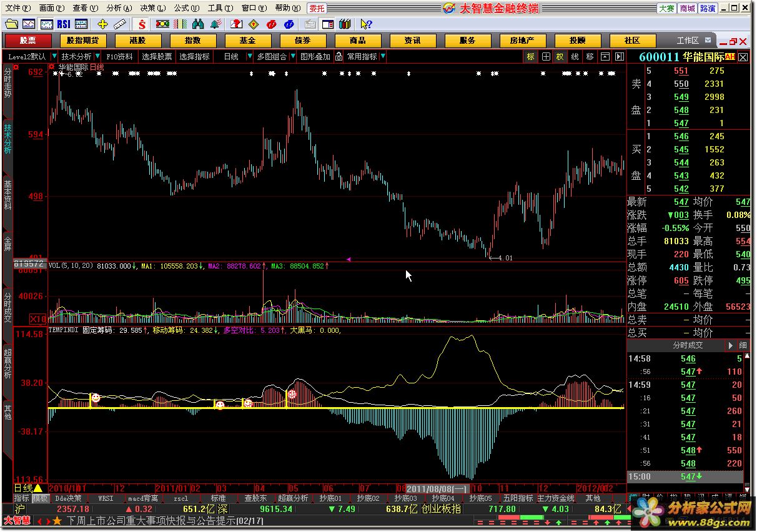Click the 2011/08/08 date marker on timeline
This screenshot has height=532, width=757.
coord(437,488)
